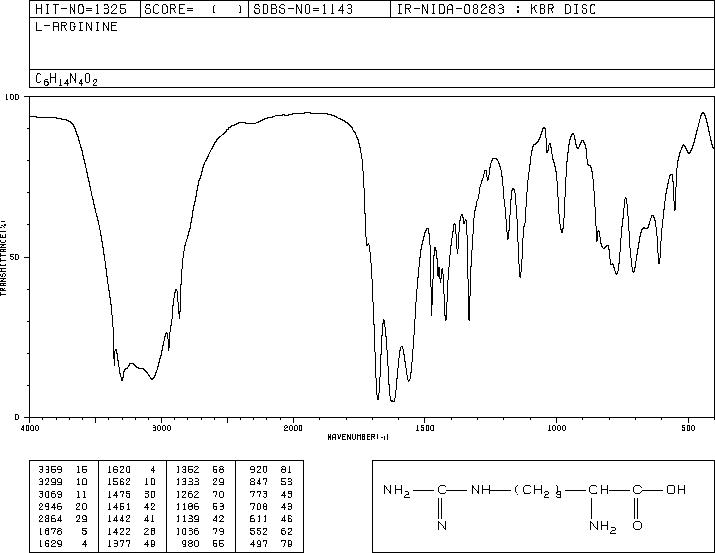The height and width of the screenshot is (553, 715).
Task: Click the 0 tick on transmittance axis
Action: click(17, 417)
